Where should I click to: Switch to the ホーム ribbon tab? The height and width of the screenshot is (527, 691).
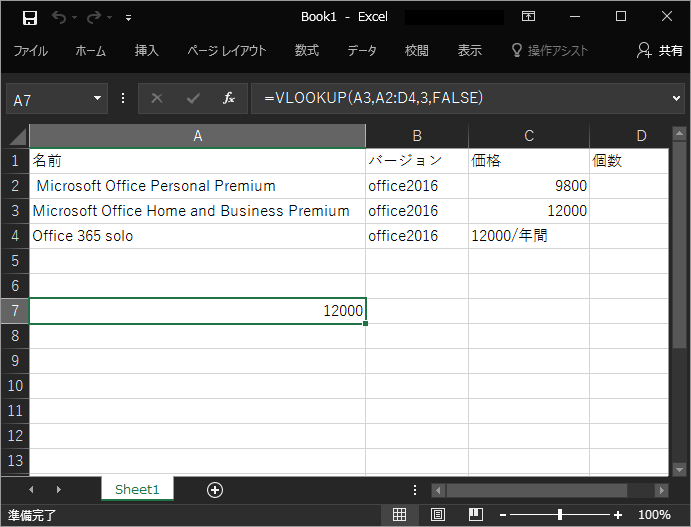click(x=90, y=51)
